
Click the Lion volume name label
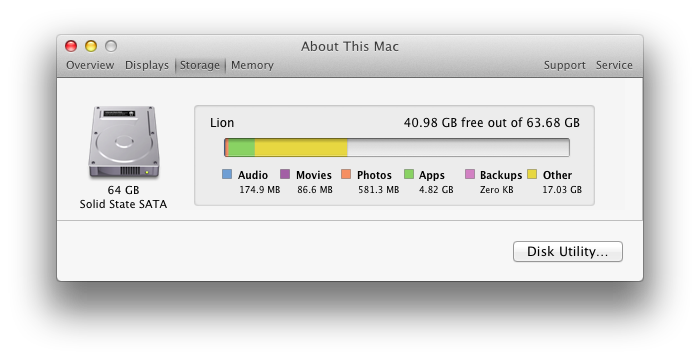(x=222, y=123)
